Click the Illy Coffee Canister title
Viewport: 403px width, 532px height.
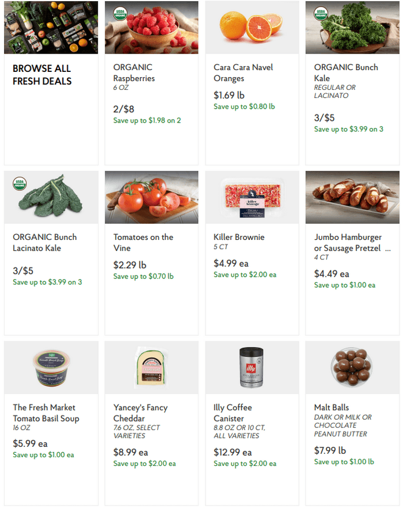click(x=233, y=413)
